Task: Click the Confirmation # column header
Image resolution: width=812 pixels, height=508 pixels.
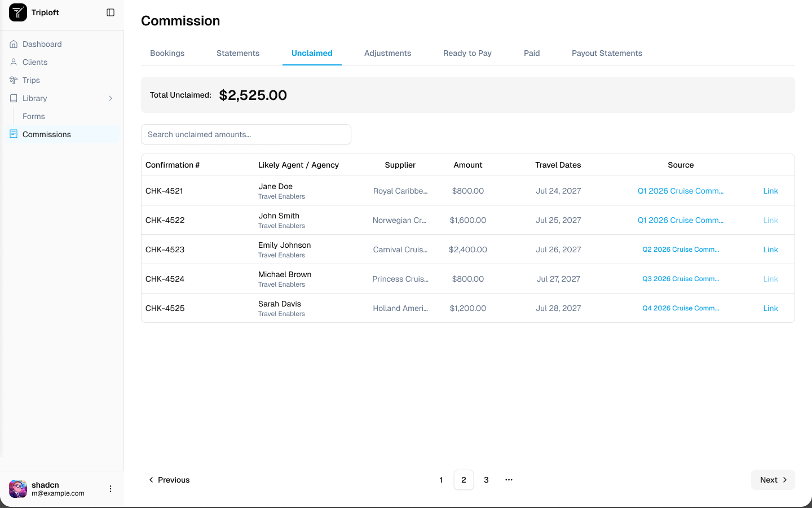Action: [173, 165]
